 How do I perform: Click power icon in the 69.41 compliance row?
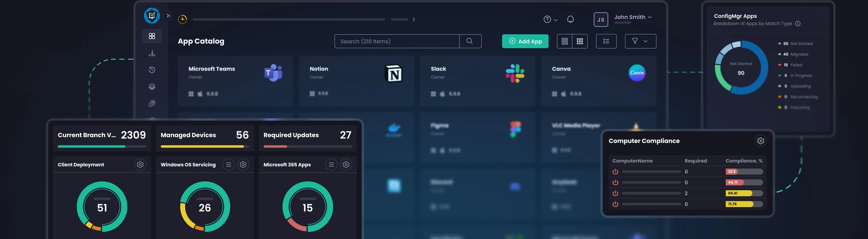pyautogui.click(x=615, y=193)
